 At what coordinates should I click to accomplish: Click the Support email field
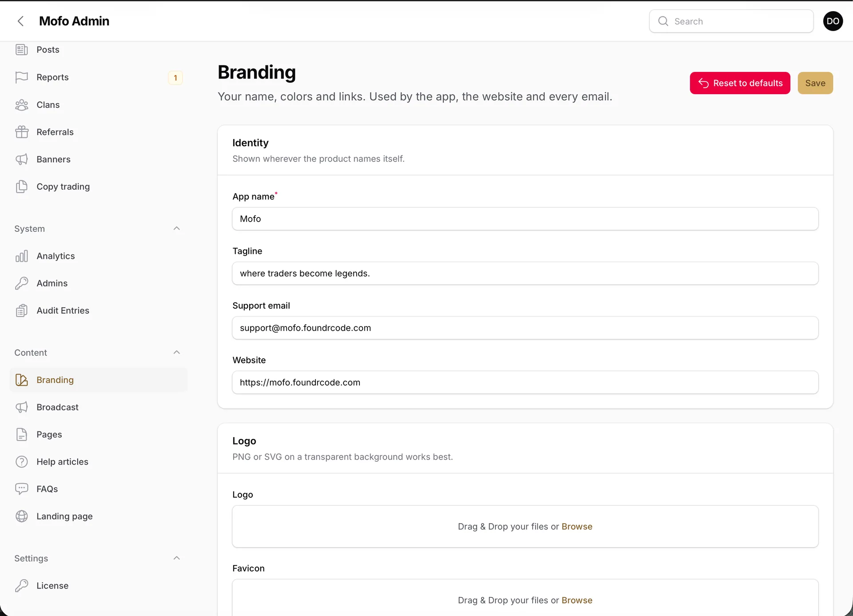[525, 328]
